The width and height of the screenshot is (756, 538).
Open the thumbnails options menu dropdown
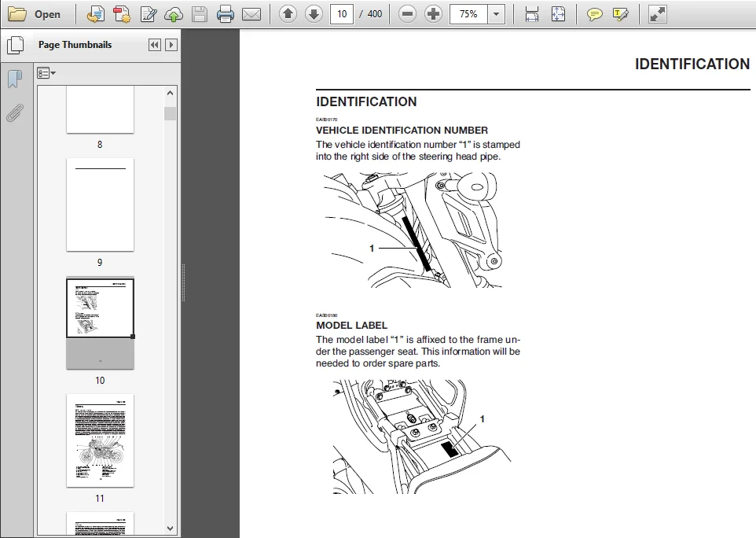pos(46,73)
